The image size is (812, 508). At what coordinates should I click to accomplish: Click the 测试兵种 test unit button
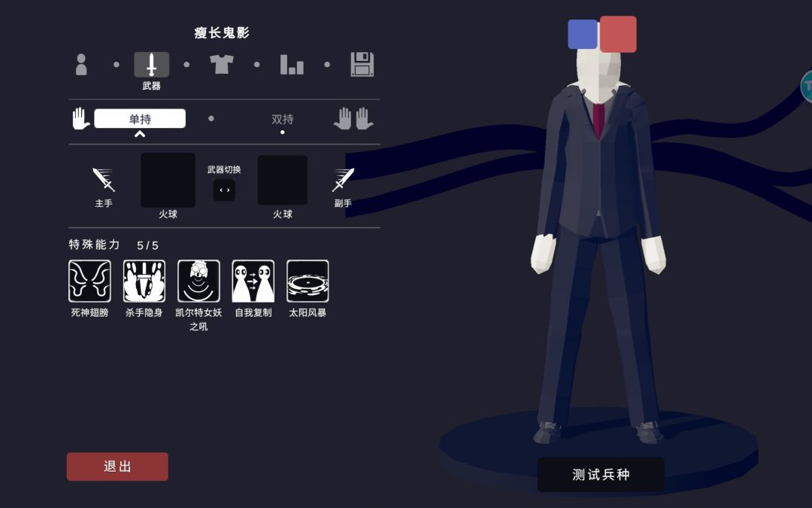(601, 474)
